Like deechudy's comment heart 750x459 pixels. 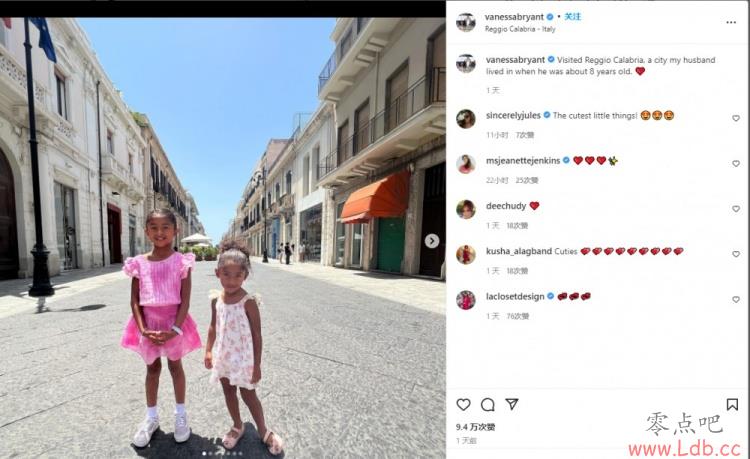pyautogui.click(x=736, y=209)
